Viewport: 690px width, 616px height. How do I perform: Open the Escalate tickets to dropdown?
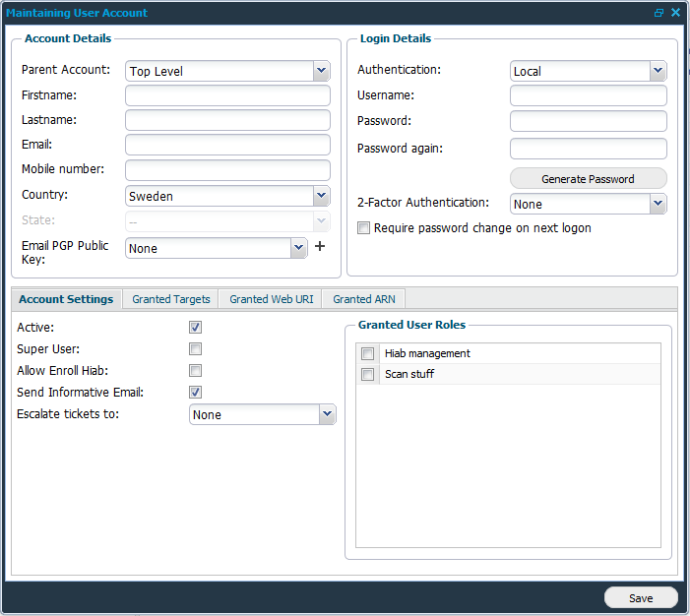327,414
